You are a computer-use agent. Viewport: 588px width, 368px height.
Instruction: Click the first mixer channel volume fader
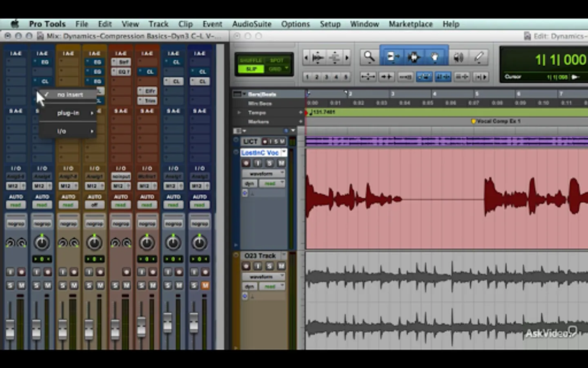[x=10, y=329]
